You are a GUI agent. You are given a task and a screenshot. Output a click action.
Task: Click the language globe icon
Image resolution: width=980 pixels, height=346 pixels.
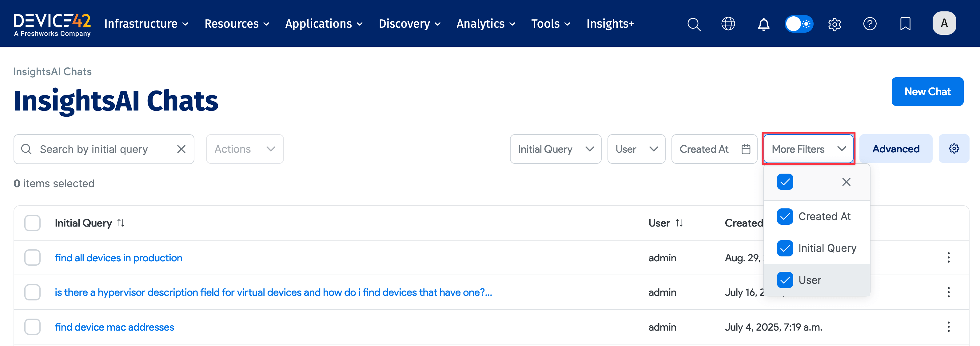728,24
